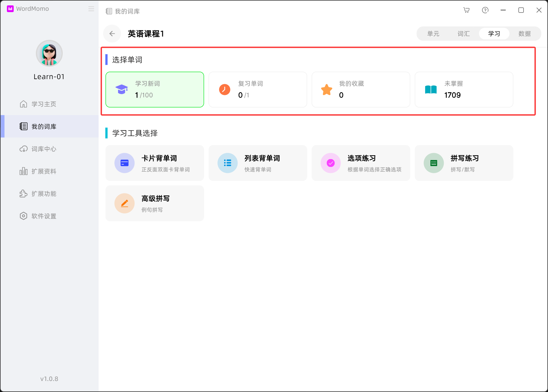This screenshot has width=548, height=392.
Task: Select the 复习单词 review card
Action: tap(258, 90)
